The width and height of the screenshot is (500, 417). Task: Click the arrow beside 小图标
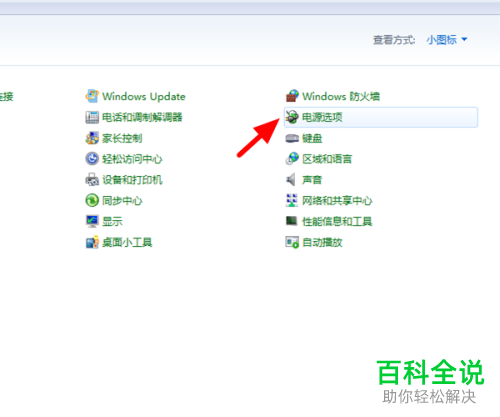(x=464, y=40)
